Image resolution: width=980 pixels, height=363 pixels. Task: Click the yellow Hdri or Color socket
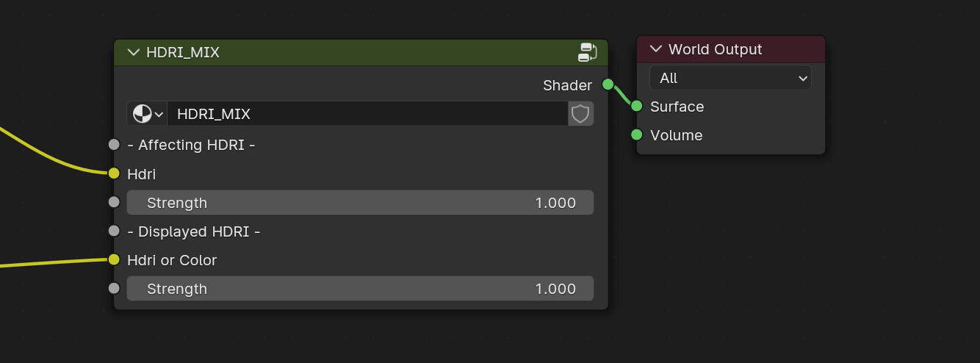pos(114,259)
